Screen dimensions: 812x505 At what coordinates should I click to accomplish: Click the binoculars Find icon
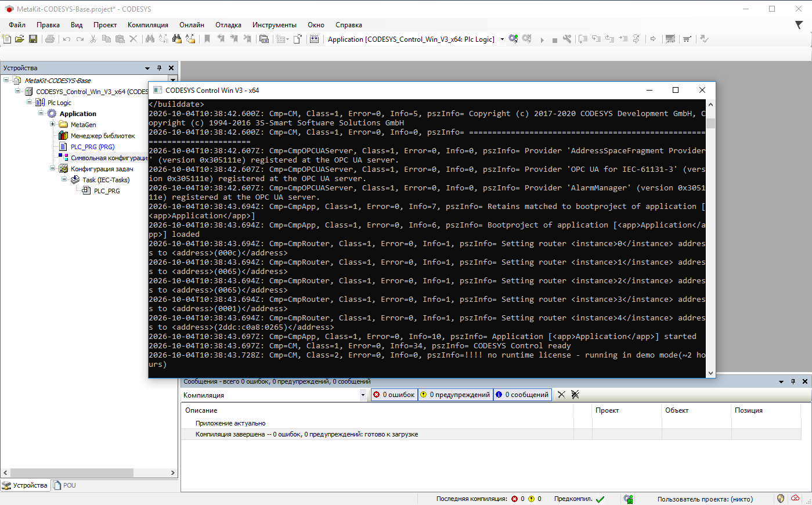(150, 39)
